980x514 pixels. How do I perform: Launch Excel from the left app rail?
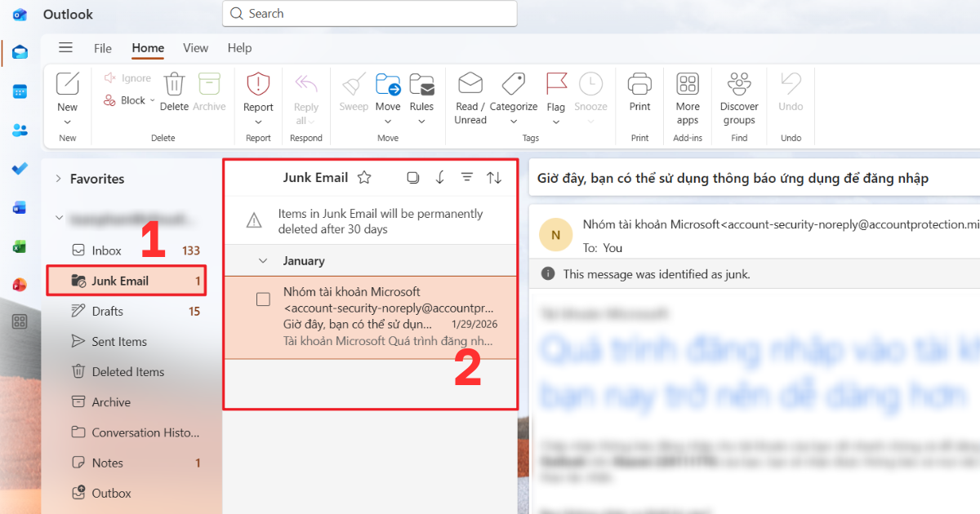point(19,246)
